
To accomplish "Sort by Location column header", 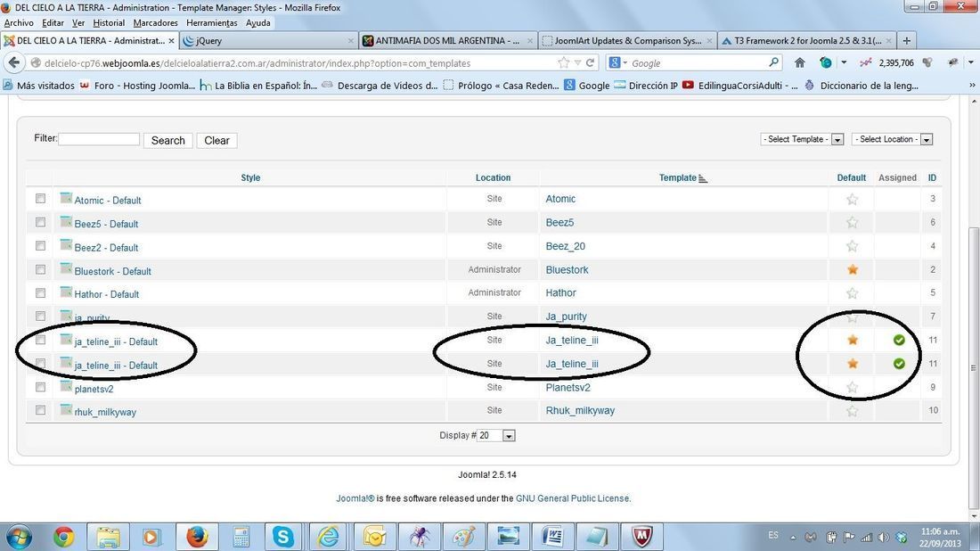I will (494, 177).
